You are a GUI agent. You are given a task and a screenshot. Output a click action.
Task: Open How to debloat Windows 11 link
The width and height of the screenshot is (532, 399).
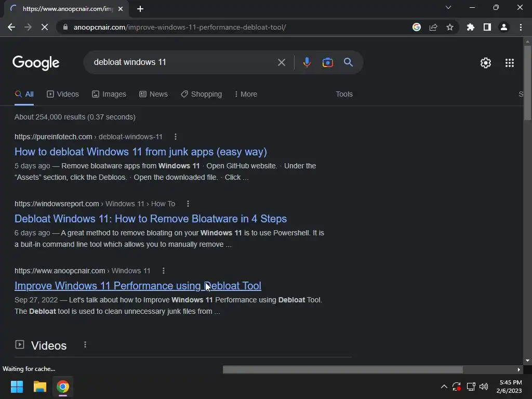[140, 152]
